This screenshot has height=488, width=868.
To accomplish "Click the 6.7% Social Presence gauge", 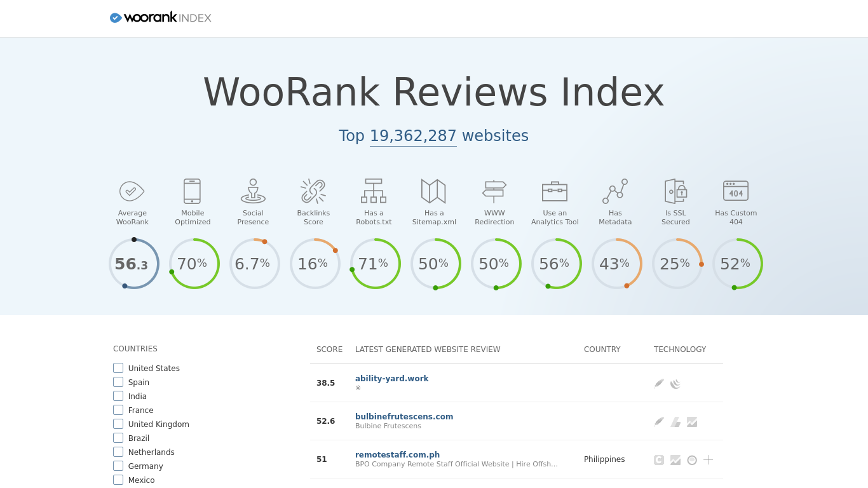I will [x=254, y=264].
